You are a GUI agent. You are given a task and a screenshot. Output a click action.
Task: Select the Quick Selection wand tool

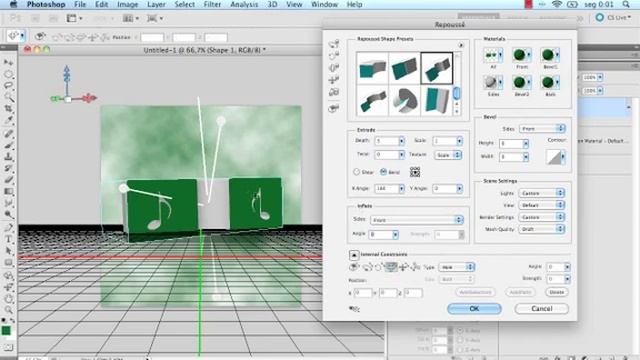click(x=8, y=97)
